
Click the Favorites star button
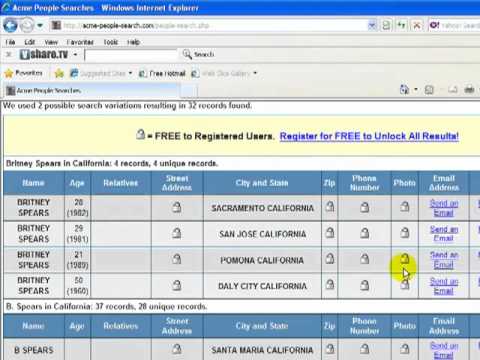pos(23,73)
